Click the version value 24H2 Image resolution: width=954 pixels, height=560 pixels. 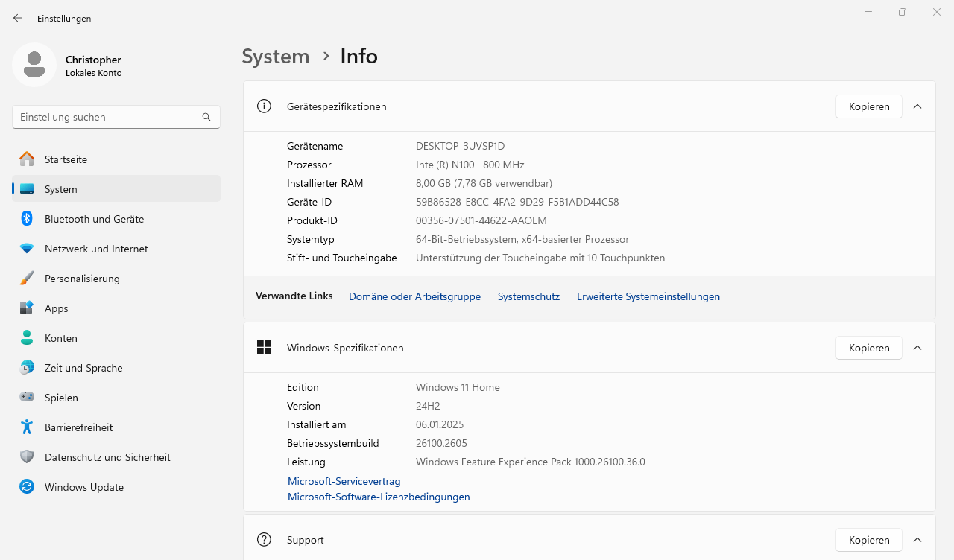pyautogui.click(x=428, y=406)
